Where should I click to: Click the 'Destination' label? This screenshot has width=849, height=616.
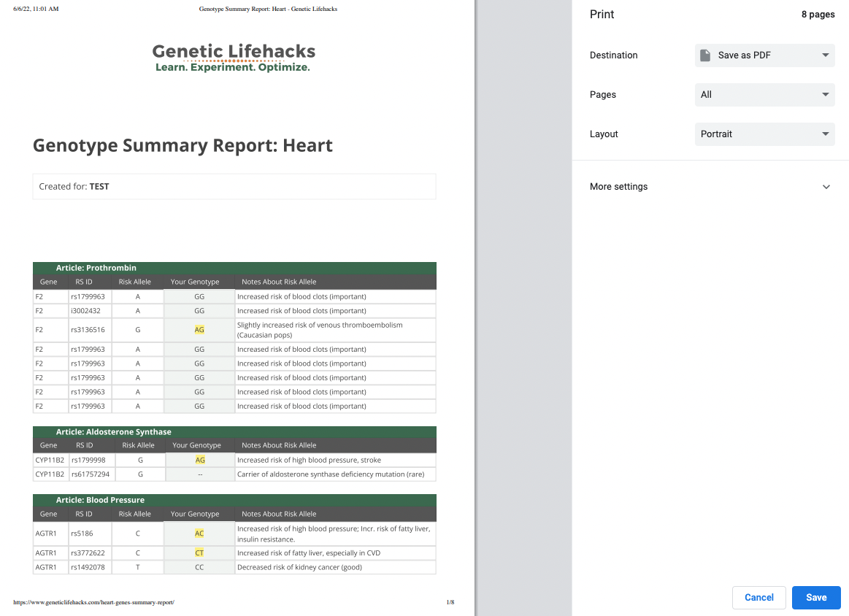point(613,55)
